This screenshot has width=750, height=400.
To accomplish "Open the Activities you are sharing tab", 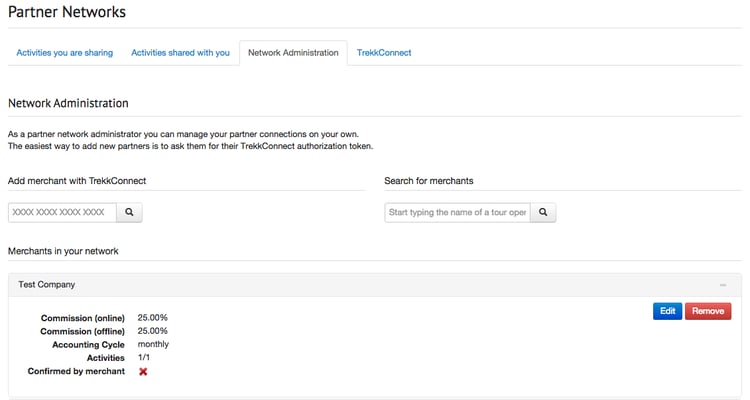I will pos(65,52).
